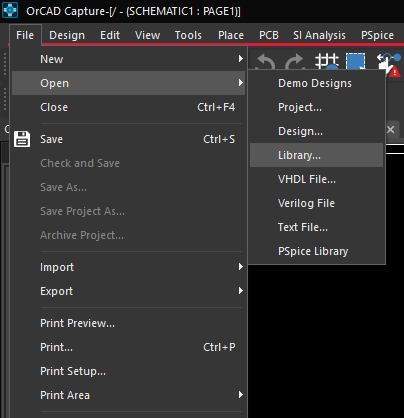Toggle the snap-to-grid toolbar icon
404x418 pixels.
pyautogui.click(x=327, y=61)
